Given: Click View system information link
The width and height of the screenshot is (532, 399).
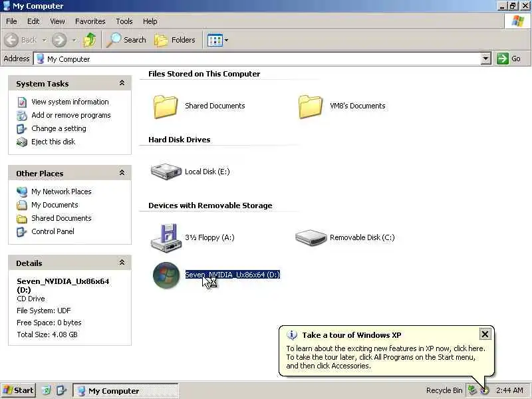Looking at the screenshot, I should pos(70,102).
